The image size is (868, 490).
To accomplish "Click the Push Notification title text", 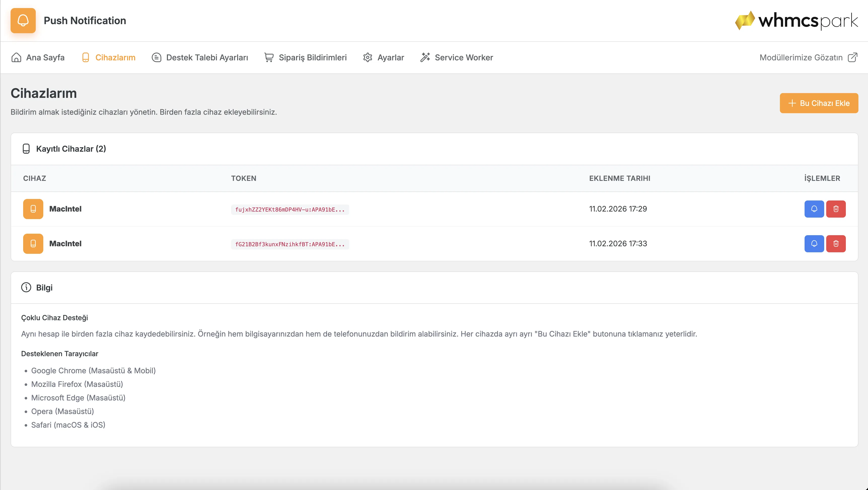I will pos(85,21).
